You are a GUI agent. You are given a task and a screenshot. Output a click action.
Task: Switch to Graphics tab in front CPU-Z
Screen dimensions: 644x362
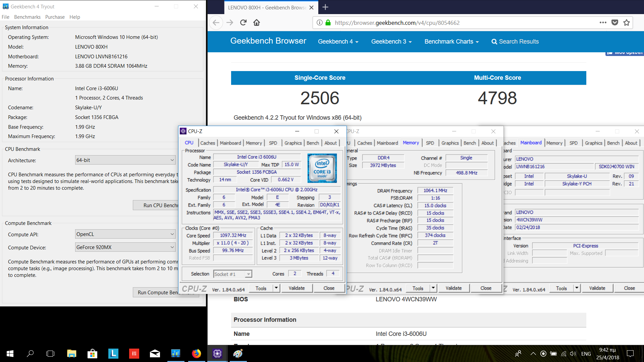293,143
